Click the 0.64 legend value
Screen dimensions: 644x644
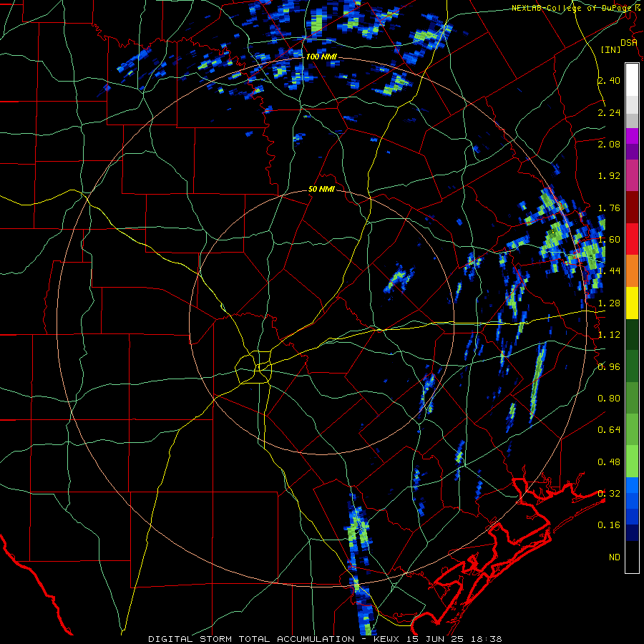click(x=609, y=430)
